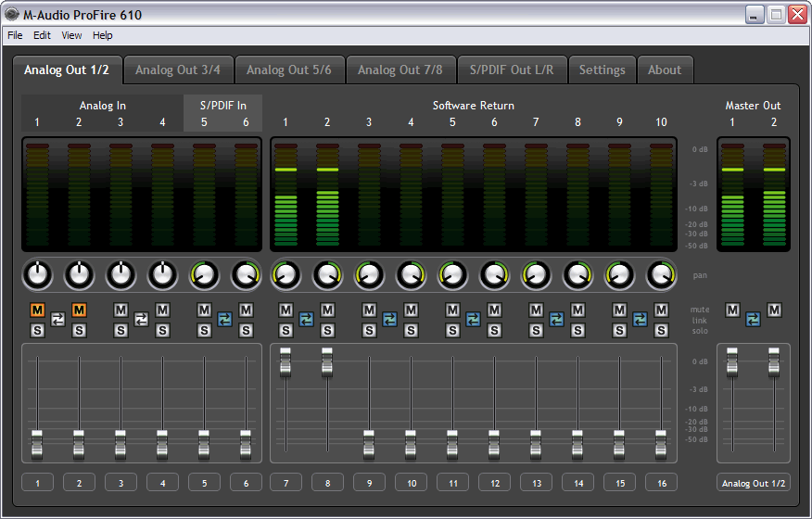812x519 pixels.
Task: Mute S/PDIF In channel 5
Action: pos(204,310)
